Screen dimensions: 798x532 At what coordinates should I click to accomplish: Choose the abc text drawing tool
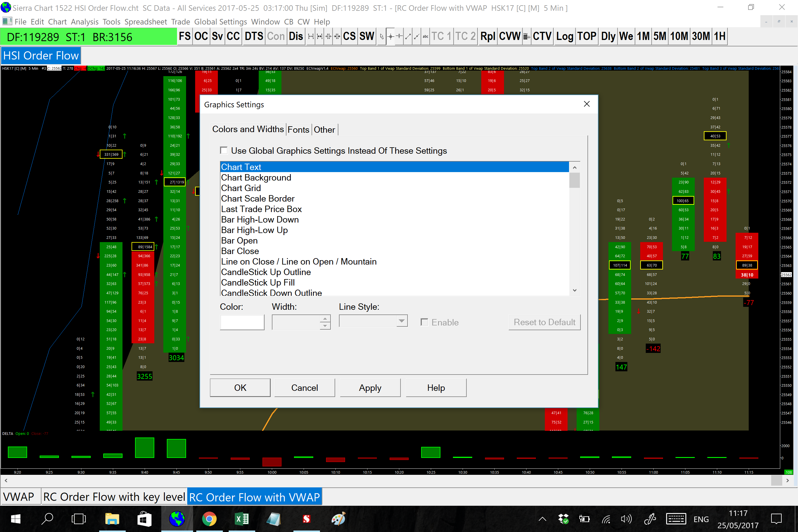pyautogui.click(x=426, y=36)
